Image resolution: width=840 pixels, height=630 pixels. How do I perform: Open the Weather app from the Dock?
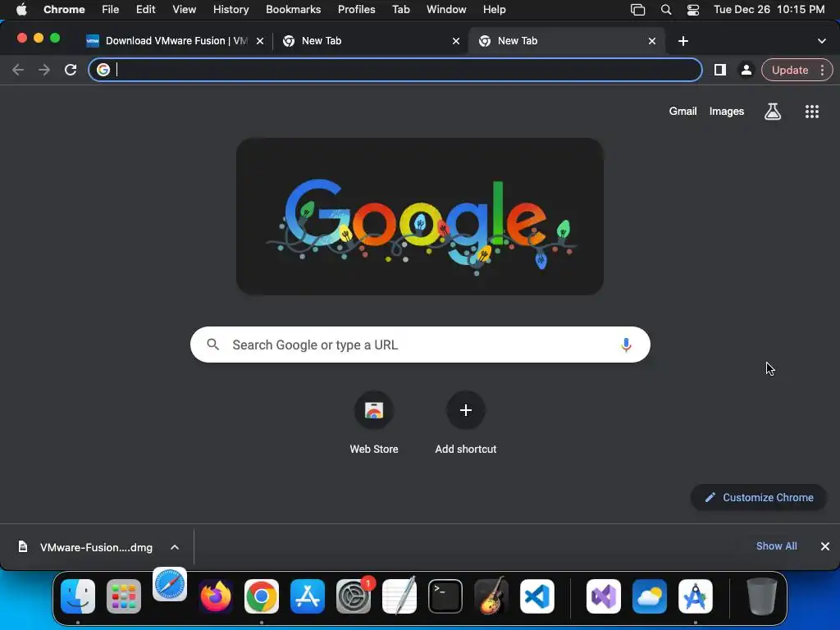(x=650, y=596)
